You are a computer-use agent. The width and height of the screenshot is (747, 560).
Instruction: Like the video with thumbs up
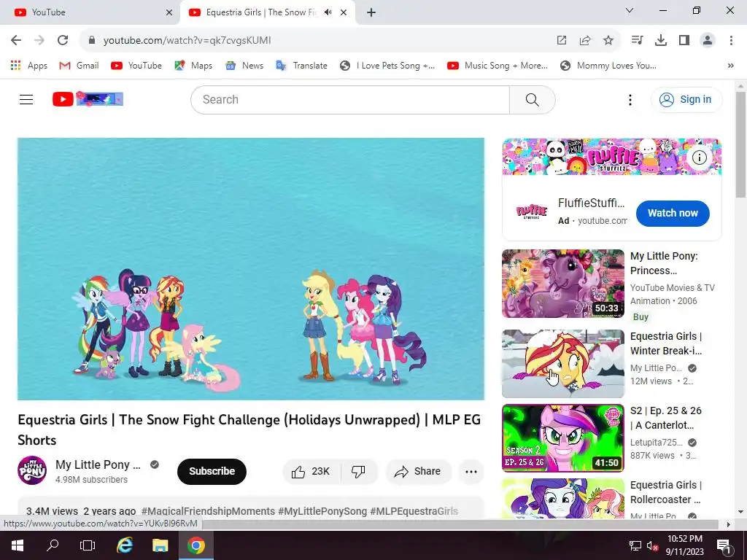click(311, 472)
